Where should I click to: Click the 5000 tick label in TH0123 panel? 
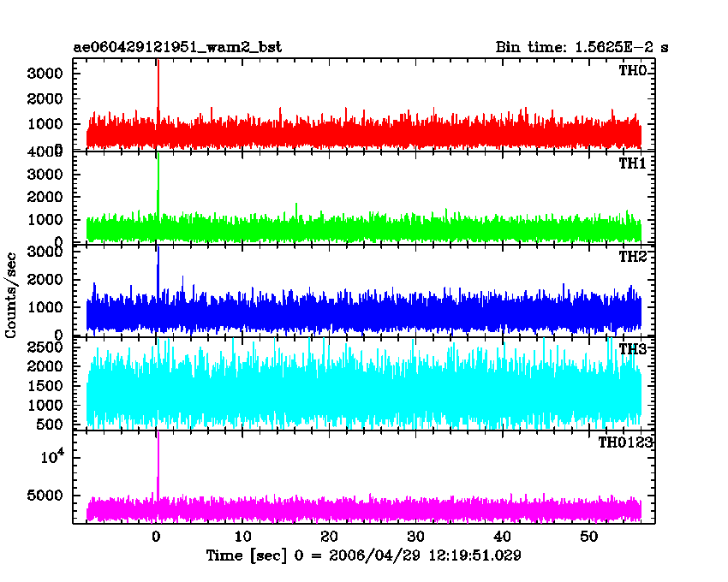click(45, 496)
